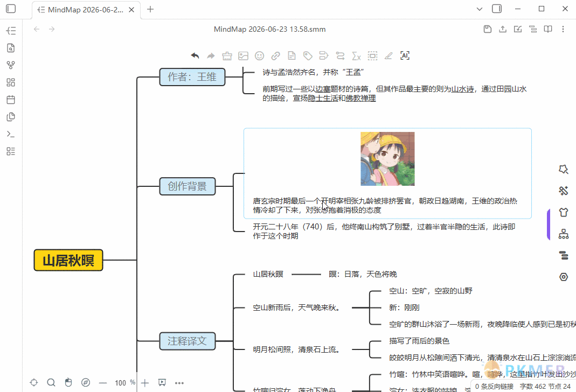Navigate forward with right arrow
This screenshot has width=576, height=392.
point(52,29)
